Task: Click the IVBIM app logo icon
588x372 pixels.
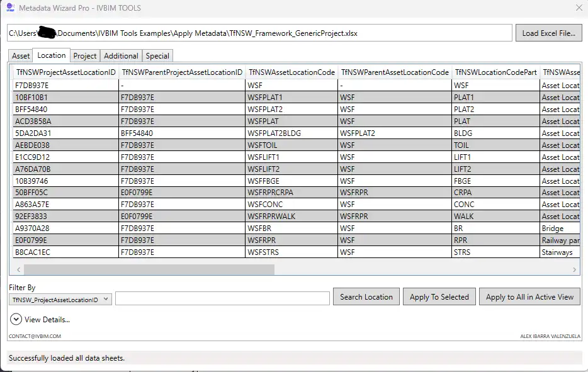Action: [x=10, y=8]
